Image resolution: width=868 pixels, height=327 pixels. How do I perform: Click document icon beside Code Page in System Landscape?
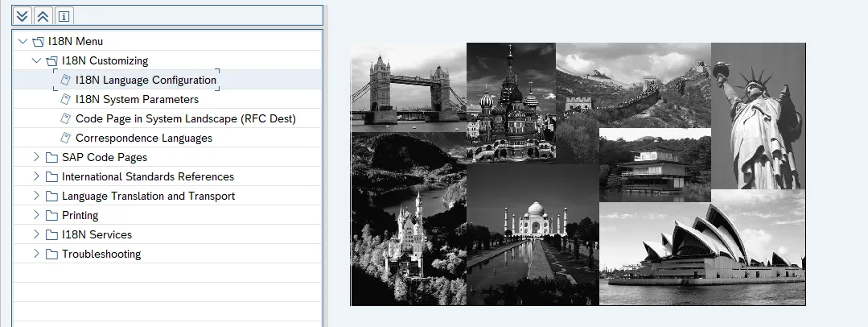(65, 118)
